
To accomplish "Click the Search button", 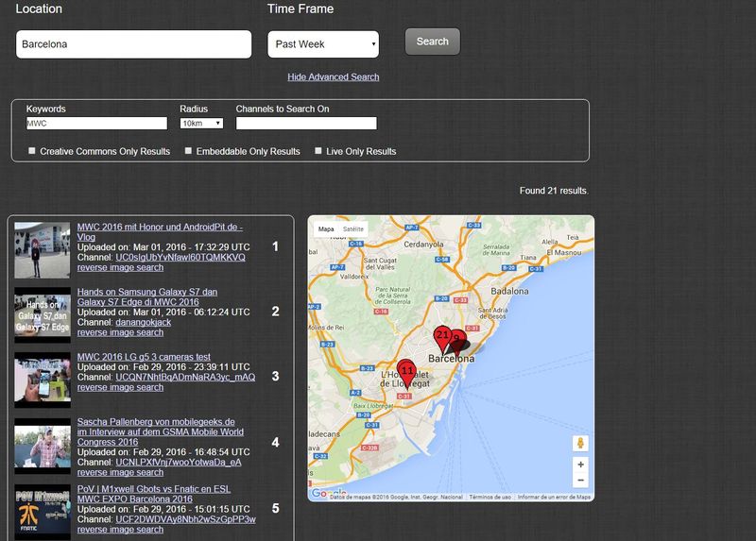I will [x=433, y=42].
